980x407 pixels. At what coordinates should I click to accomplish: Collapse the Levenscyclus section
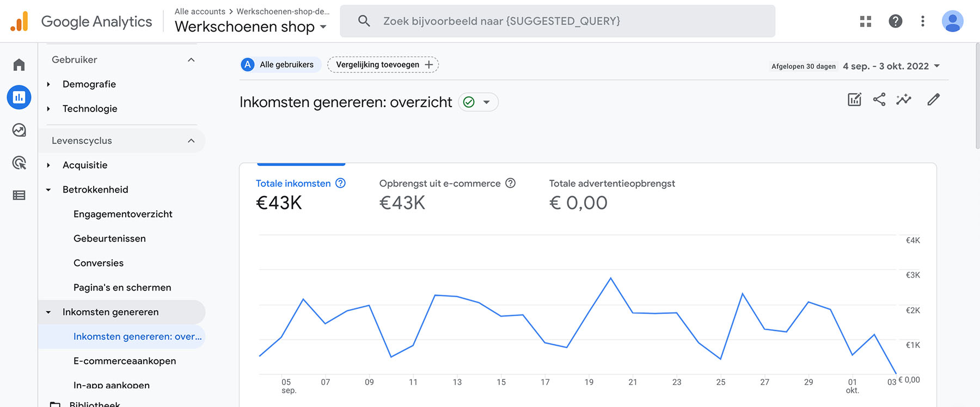point(191,141)
